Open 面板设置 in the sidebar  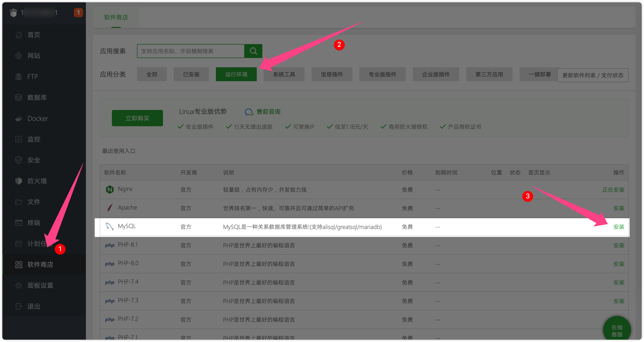click(x=40, y=285)
